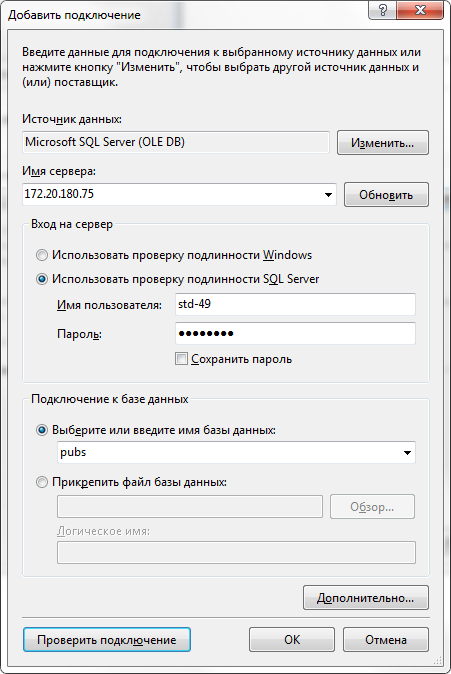451x674 pixels.
Task: Click the Обновить button
Action: point(386,195)
